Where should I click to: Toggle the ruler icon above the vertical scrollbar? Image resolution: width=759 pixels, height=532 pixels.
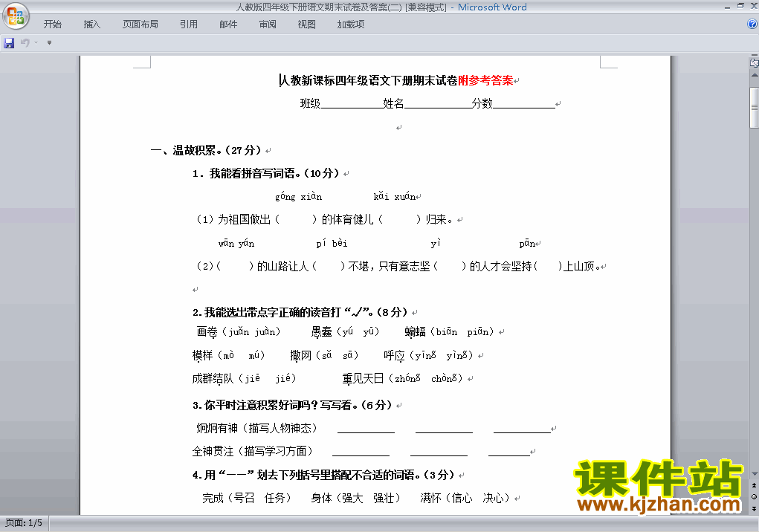(754, 62)
